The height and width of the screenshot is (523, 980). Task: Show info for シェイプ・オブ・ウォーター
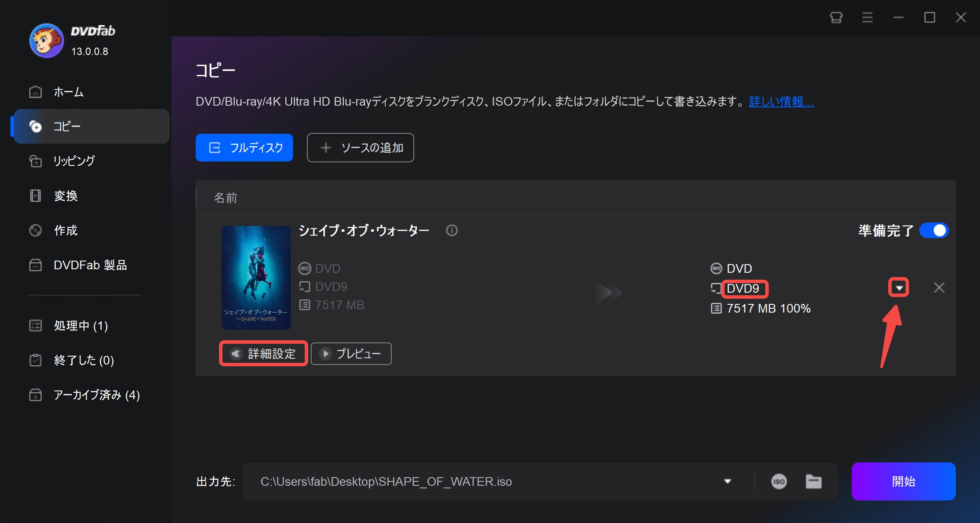point(451,230)
